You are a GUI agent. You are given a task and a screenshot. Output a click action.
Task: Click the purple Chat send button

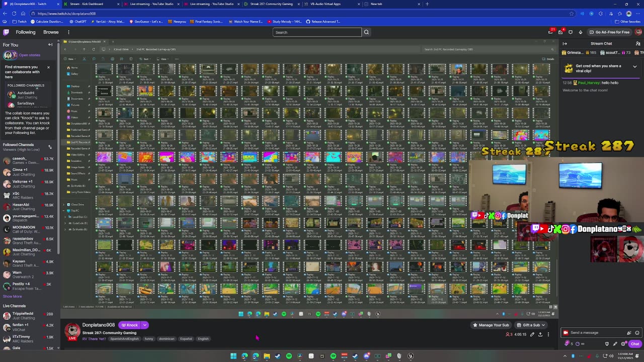click(x=634, y=344)
